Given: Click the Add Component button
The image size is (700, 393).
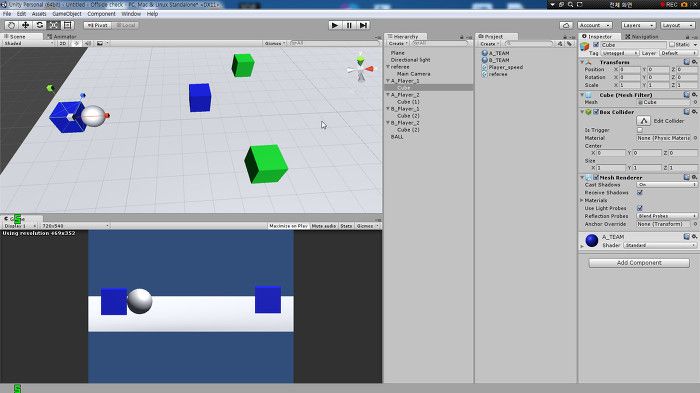Looking at the screenshot, I should 639,263.
